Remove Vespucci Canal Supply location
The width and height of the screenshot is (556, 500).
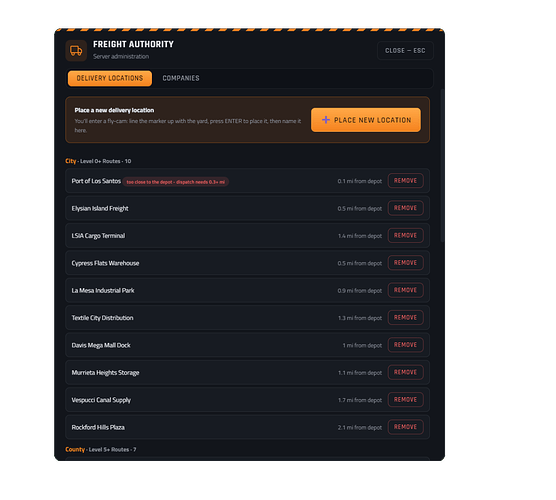coord(405,400)
